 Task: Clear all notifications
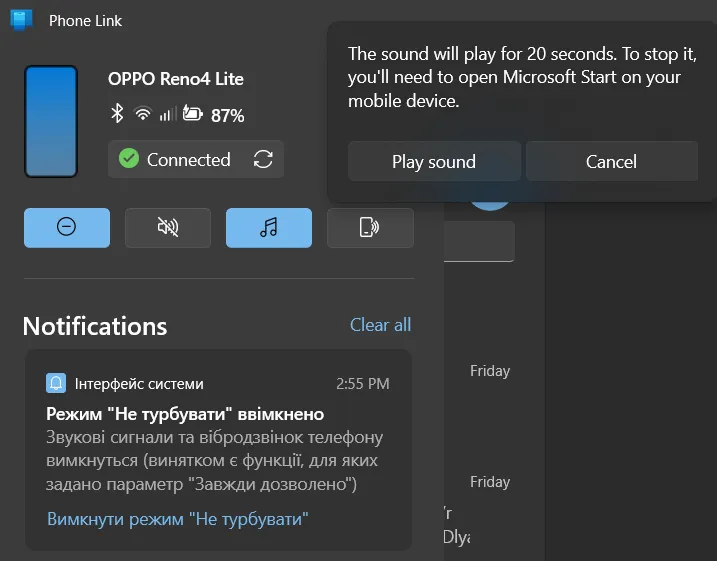380,325
